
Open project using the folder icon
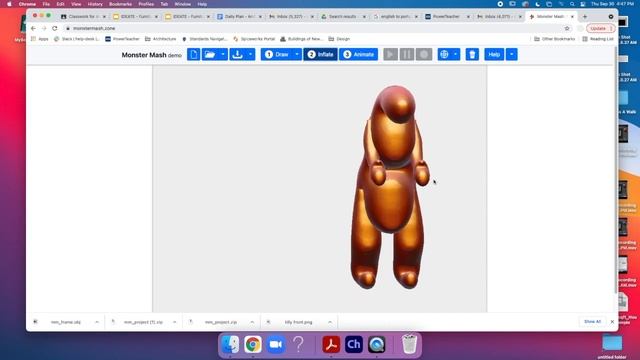coord(210,54)
